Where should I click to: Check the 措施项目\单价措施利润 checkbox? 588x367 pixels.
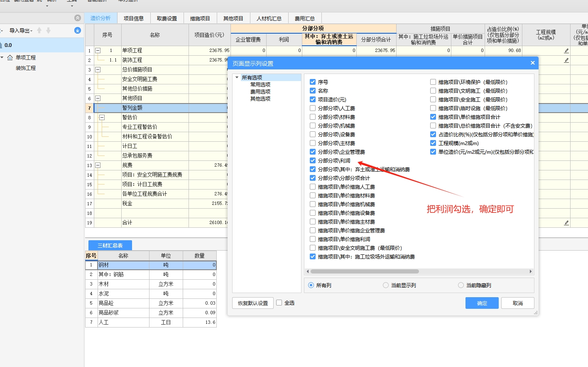coord(313,239)
